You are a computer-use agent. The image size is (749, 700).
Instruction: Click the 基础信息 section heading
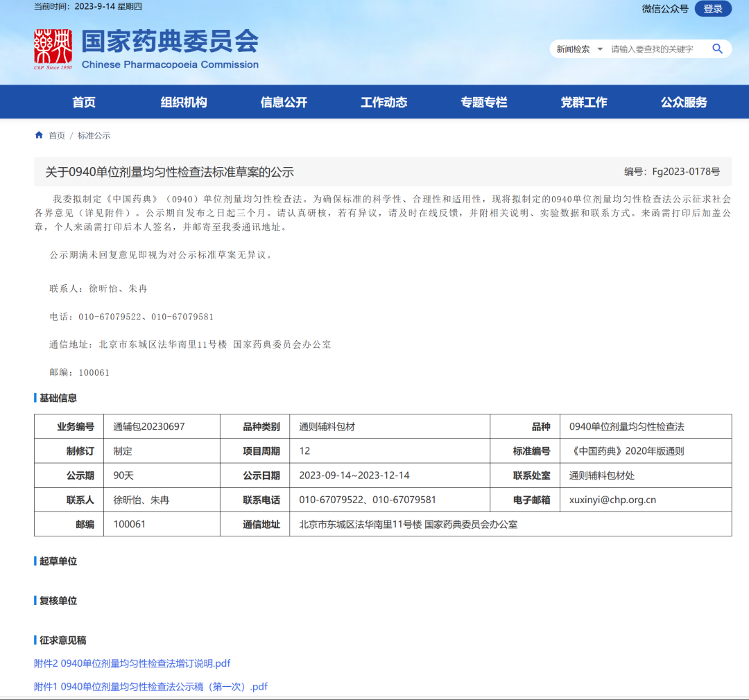(x=58, y=398)
